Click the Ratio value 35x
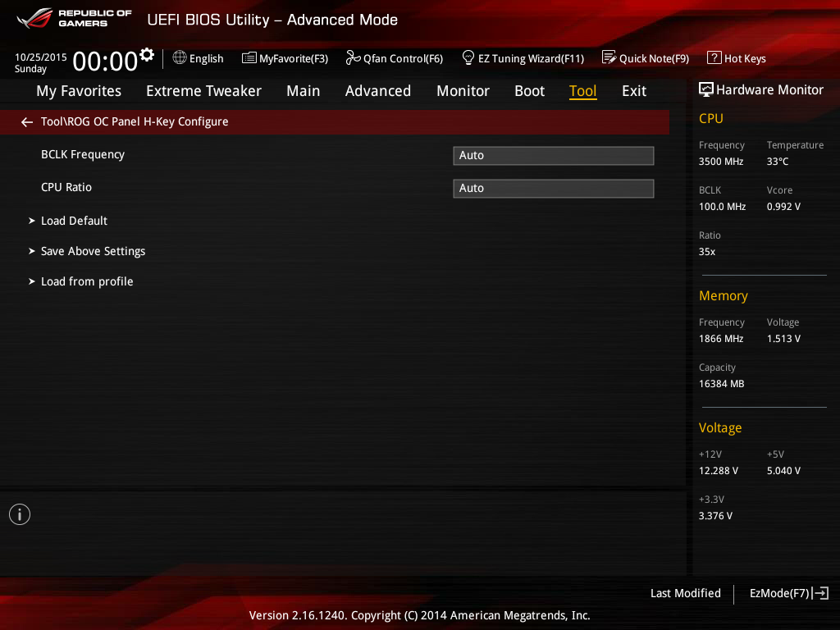 pyautogui.click(x=707, y=251)
